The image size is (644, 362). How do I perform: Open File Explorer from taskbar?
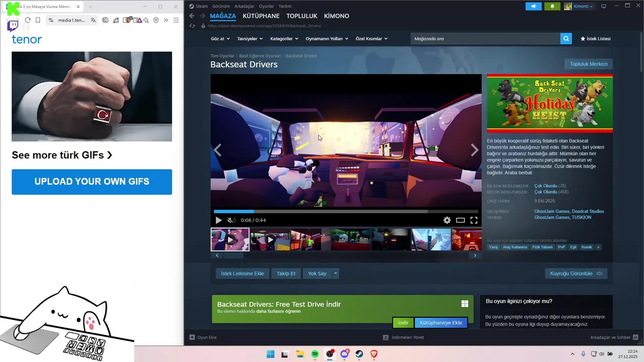tap(300, 354)
